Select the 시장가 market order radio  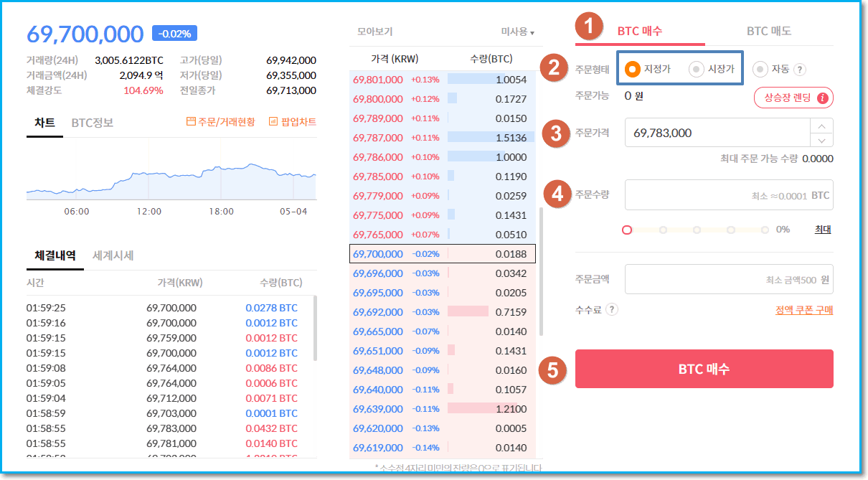click(696, 69)
